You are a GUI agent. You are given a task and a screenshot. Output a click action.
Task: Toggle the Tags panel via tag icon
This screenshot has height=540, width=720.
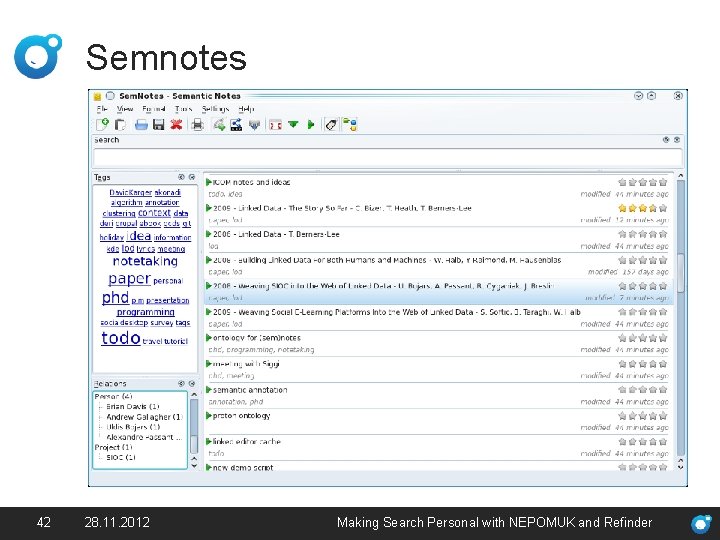331,124
